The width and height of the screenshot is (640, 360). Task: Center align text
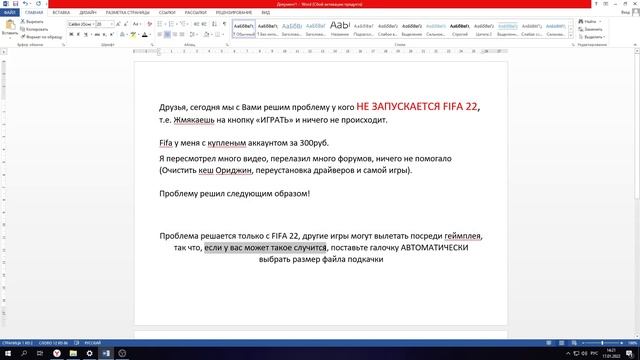click(x=167, y=34)
